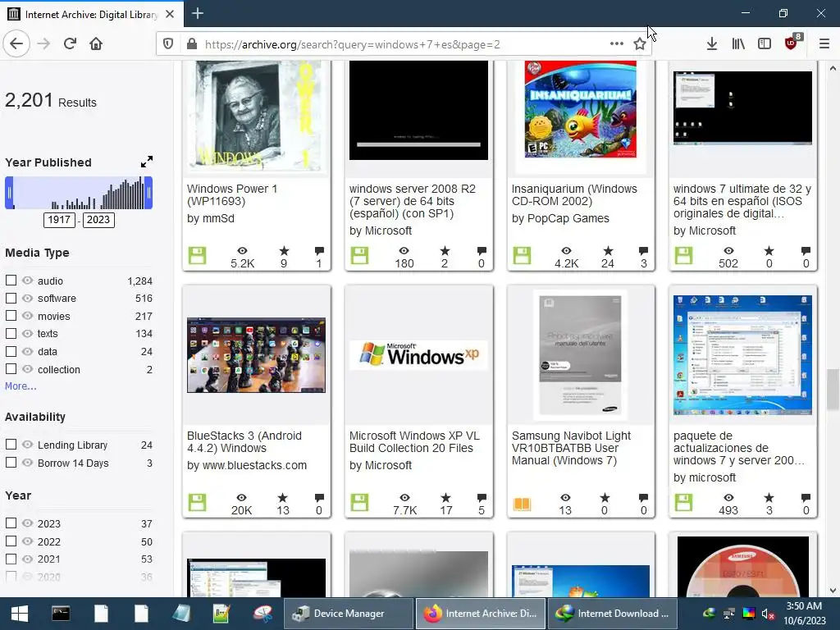Image resolution: width=840 pixels, height=630 pixels.
Task: Reload the current archive.org page
Action: 70,44
